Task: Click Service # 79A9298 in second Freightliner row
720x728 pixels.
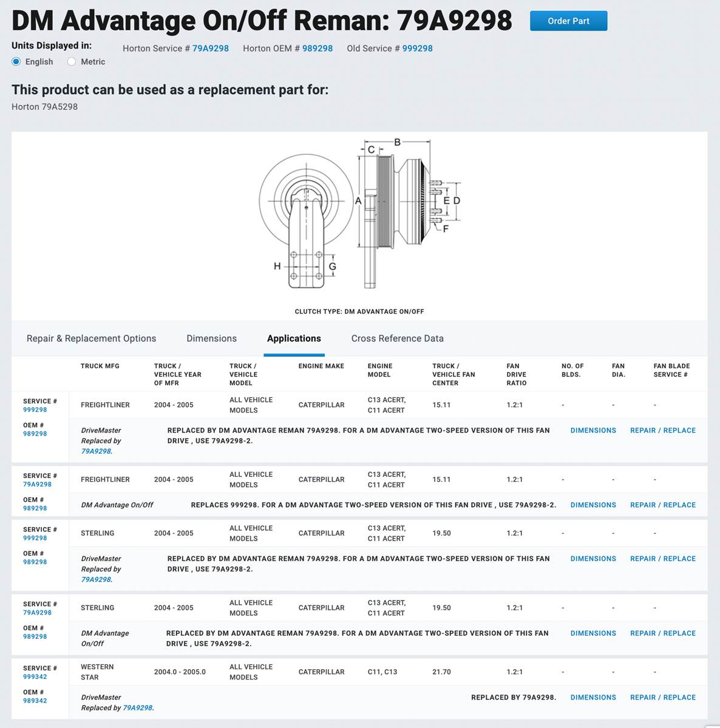Action: click(x=37, y=484)
